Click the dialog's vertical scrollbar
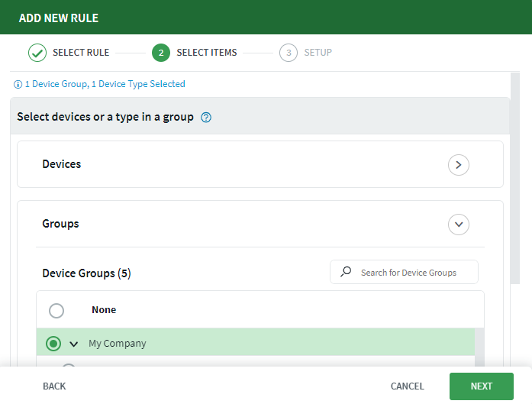The width and height of the screenshot is (532, 404). [x=515, y=178]
